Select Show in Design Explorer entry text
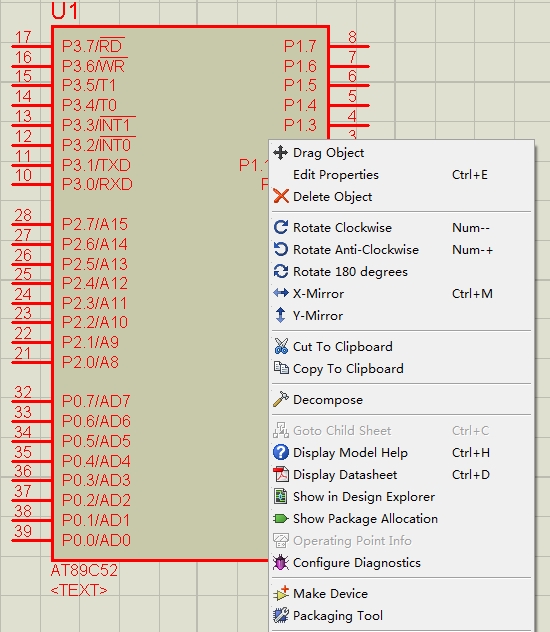Viewport: 550px width, 632px height. (364, 497)
